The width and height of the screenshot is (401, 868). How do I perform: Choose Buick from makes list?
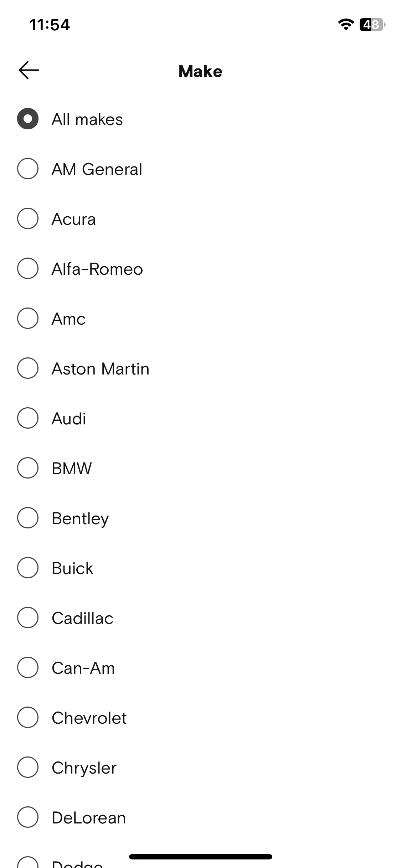[x=28, y=568]
